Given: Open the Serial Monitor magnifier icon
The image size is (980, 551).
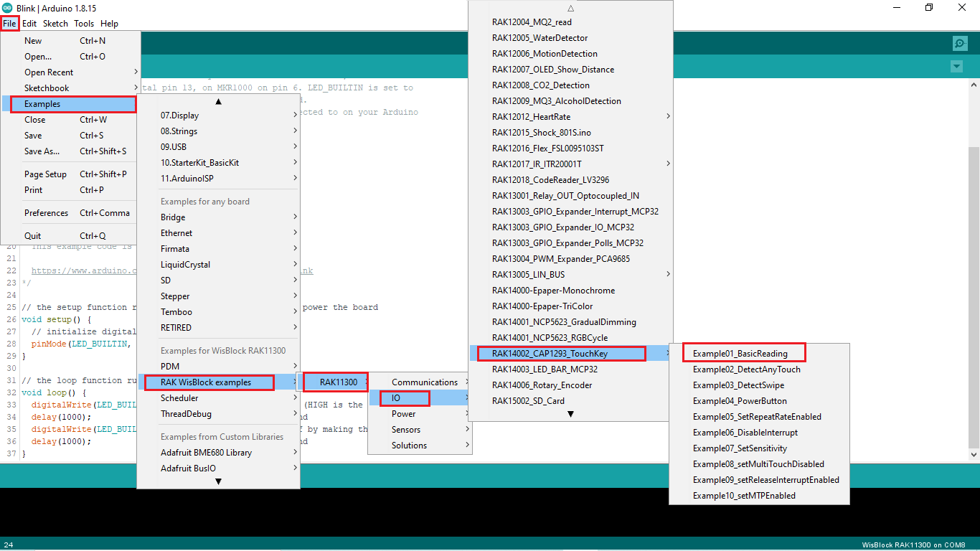Looking at the screenshot, I should tap(960, 43).
